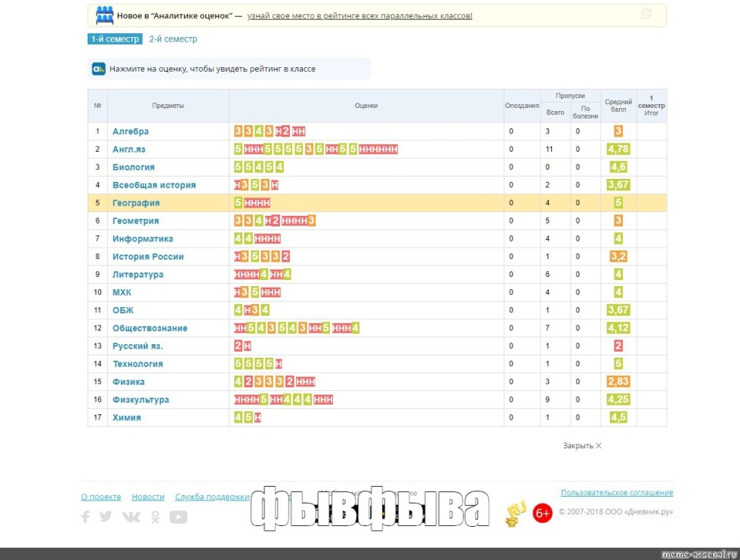This screenshot has width=740, height=560.
Task: Open the Odnoklassniki icon in footer
Action: [156, 517]
